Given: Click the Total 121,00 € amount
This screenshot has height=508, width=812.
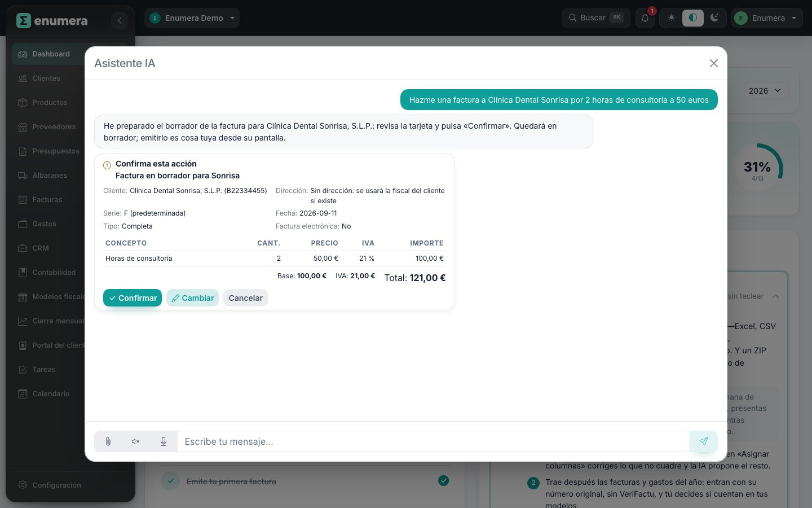Looking at the screenshot, I should coord(415,278).
